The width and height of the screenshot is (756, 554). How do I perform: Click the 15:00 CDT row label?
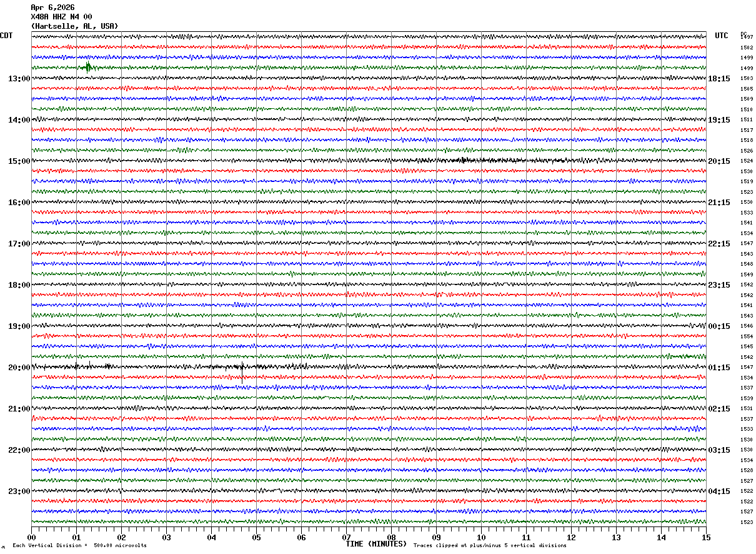[x=19, y=161]
